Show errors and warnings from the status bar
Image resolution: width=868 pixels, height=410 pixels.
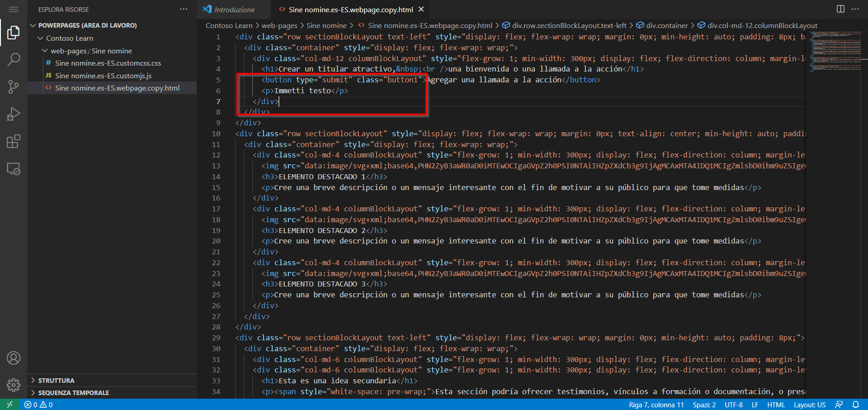coord(38,405)
